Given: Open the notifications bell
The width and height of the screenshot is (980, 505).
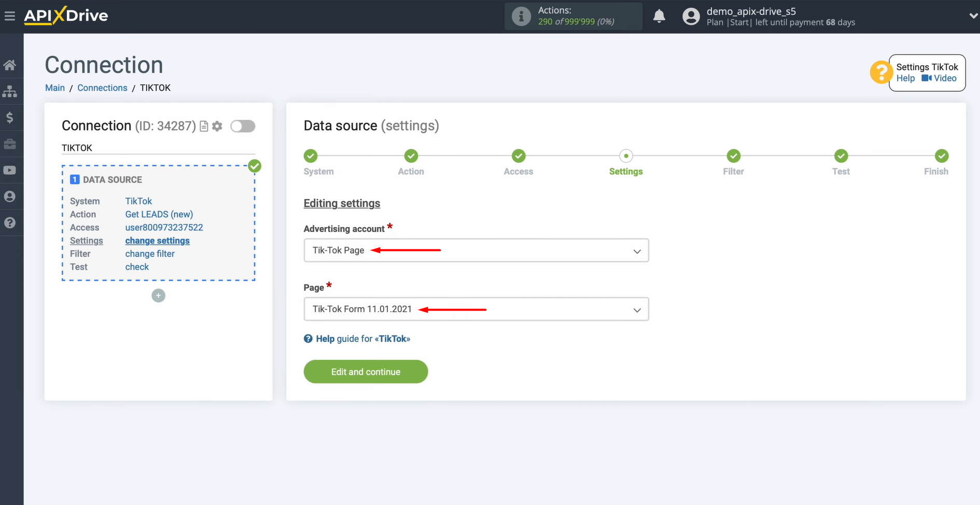Looking at the screenshot, I should 659,16.
